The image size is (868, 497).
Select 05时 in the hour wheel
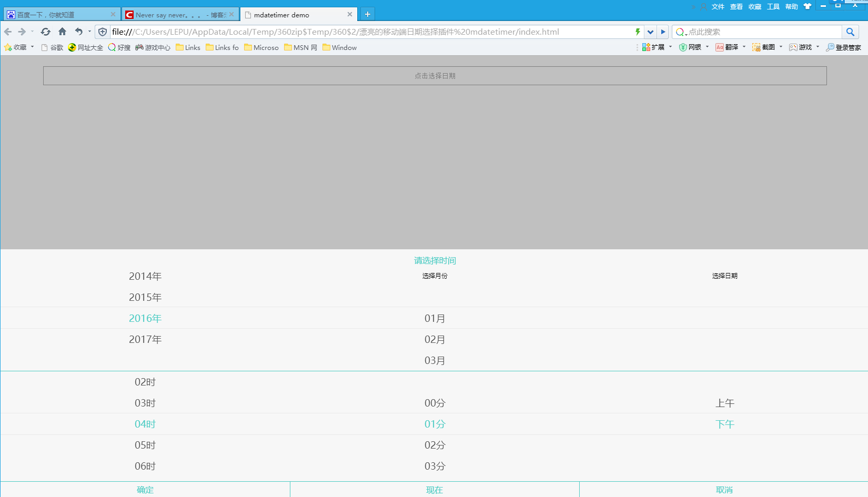pyautogui.click(x=145, y=445)
